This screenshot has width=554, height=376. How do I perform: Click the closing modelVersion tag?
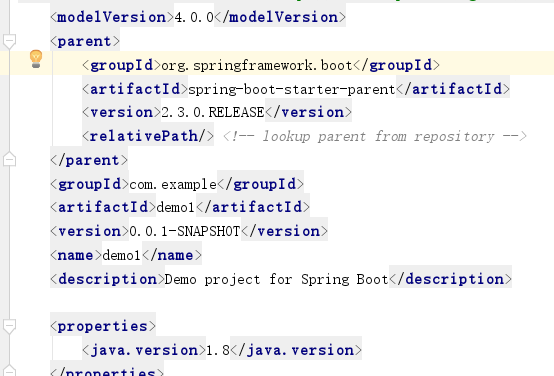pyautogui.click(x=280, y=17)
